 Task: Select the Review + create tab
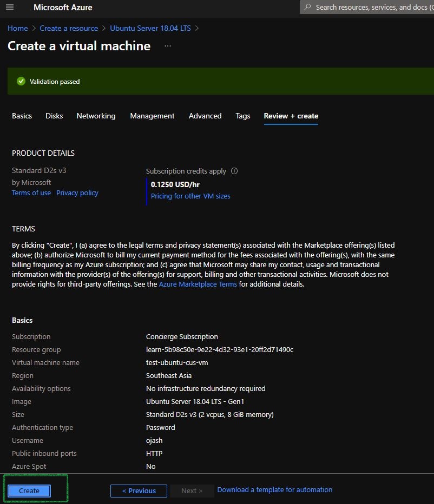tap(291, 116)
